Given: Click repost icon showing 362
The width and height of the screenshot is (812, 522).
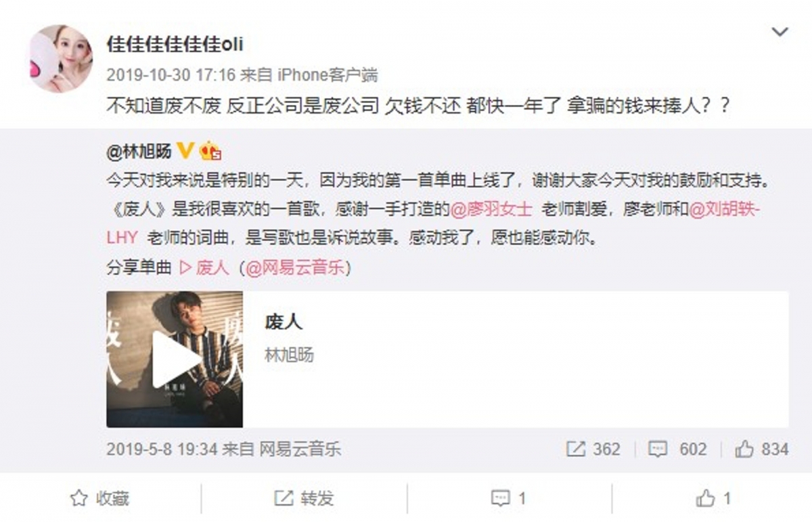Looking at the screenshot, I should (x=593, y=450).
